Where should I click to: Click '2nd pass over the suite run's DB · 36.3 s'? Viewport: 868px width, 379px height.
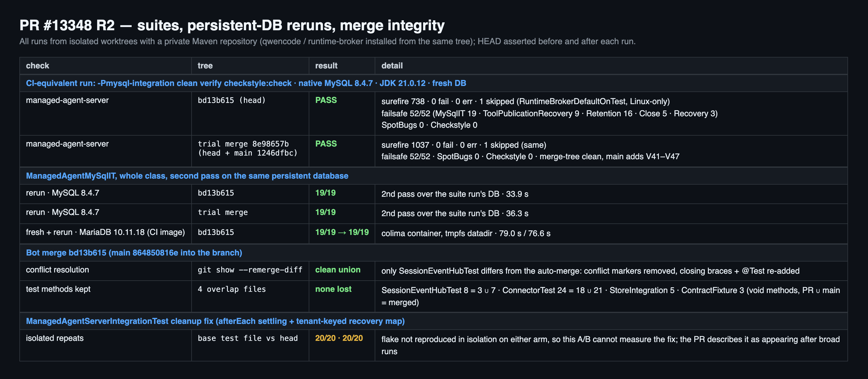click(455, 214)
